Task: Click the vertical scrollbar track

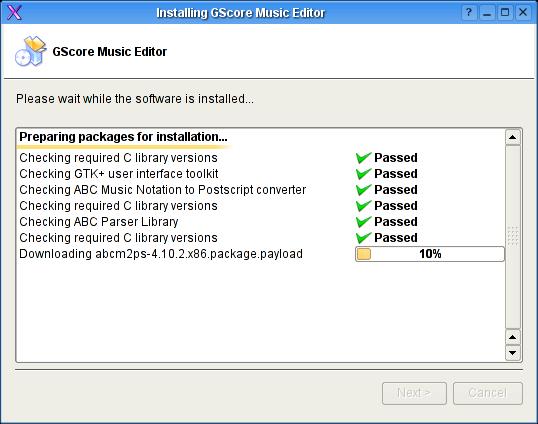Action: (x=513, y=237)
